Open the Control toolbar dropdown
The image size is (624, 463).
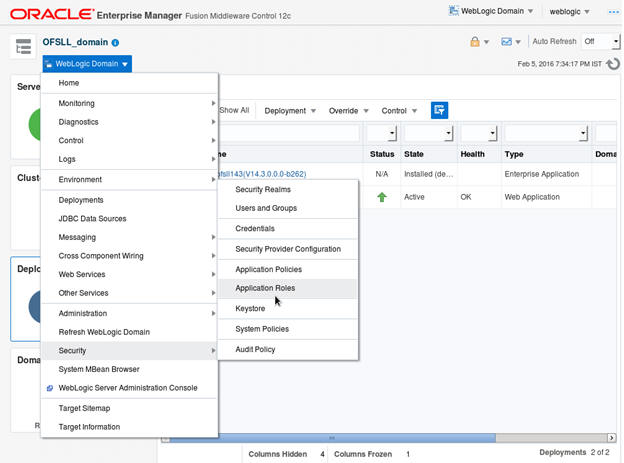pyautogui.click(x=399, y=111)
